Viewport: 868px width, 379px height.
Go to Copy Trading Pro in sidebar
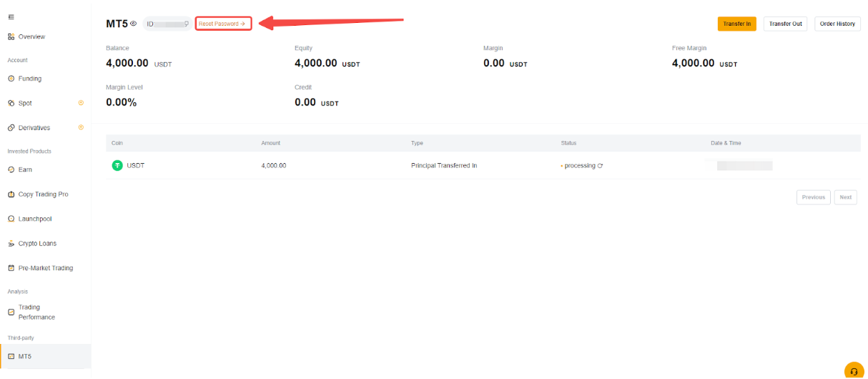pyautogui.click(x=43, y=195)
